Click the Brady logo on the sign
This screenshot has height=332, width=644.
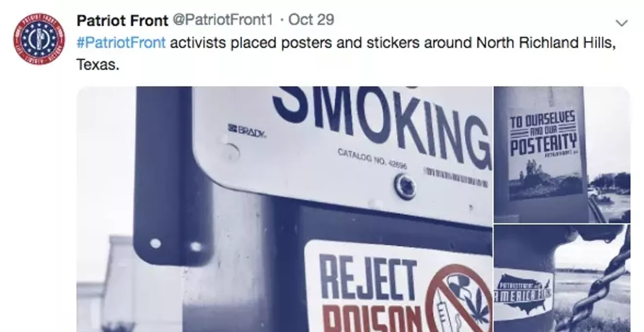pyautogui.click(x=247, y=130)
